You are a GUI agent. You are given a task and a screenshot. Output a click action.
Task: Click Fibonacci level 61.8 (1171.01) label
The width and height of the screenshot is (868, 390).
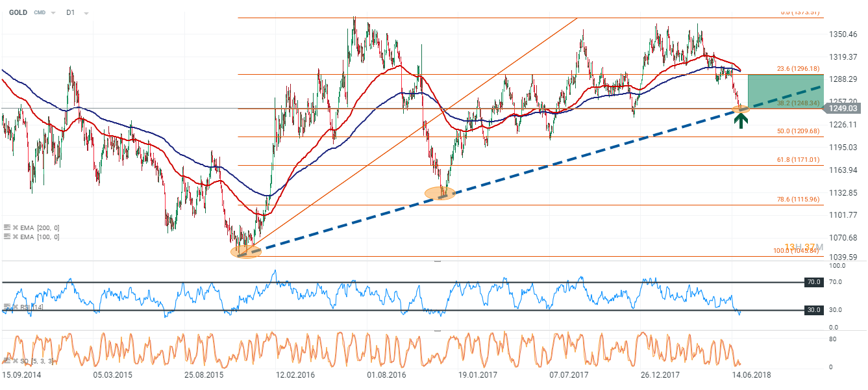click(799, 159)
